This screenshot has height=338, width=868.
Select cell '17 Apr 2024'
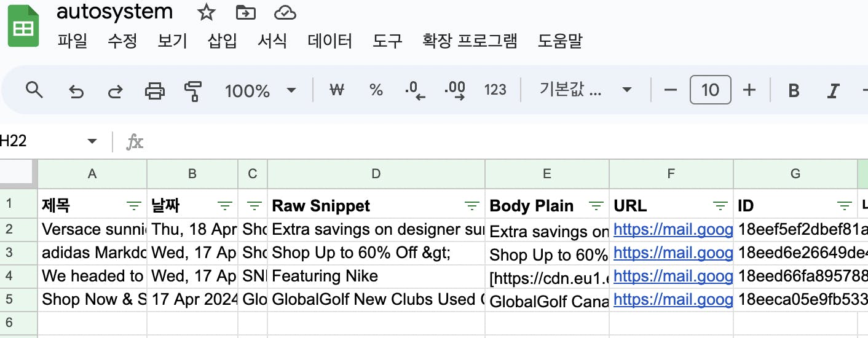[192, 300]
